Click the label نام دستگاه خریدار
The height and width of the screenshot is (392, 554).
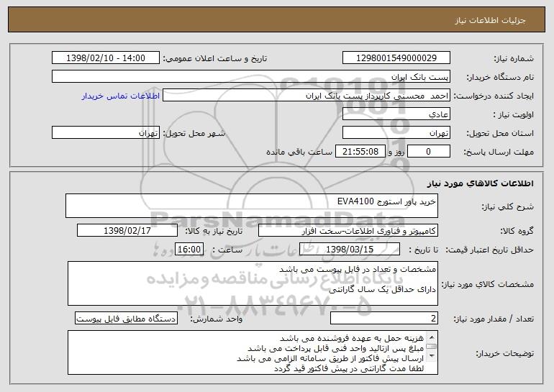tap(500, 77)
